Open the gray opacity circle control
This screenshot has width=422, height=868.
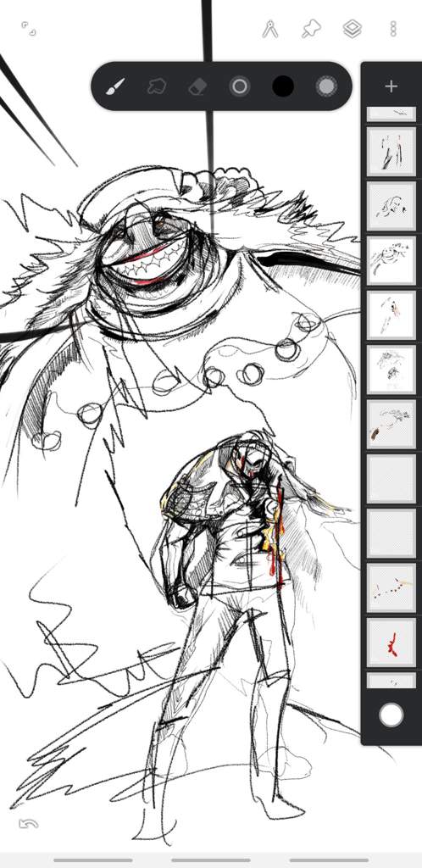point(326,86)
